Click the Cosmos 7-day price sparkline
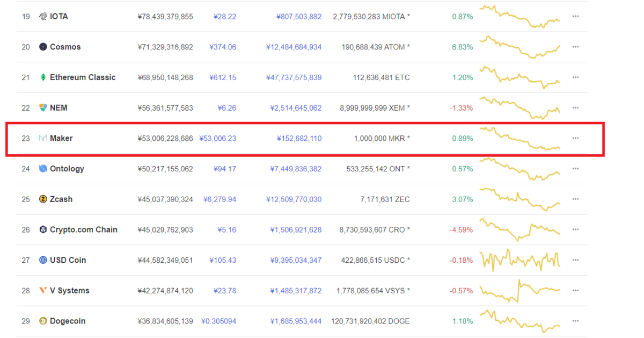This screenshot has height=338, width=644. tap(520, 47)
